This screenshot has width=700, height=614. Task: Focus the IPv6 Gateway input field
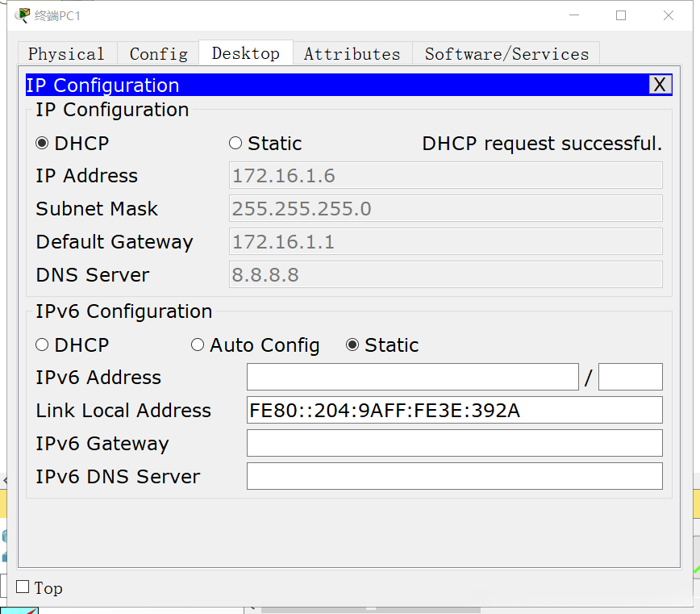point(454,443)
